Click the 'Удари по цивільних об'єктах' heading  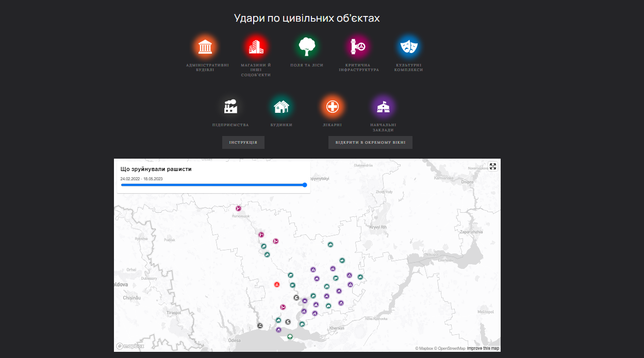tap(307, 19)
